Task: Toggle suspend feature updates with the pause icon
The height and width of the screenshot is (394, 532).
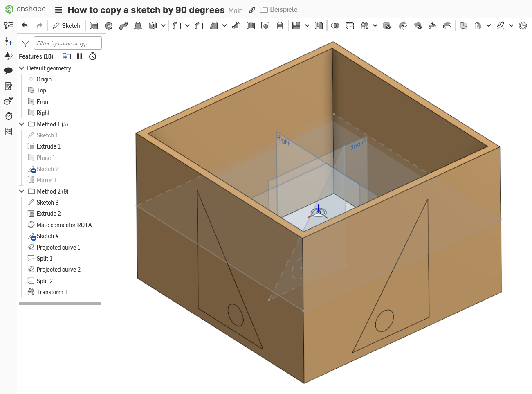Action: pyautogui.click(x=79, y=56)
